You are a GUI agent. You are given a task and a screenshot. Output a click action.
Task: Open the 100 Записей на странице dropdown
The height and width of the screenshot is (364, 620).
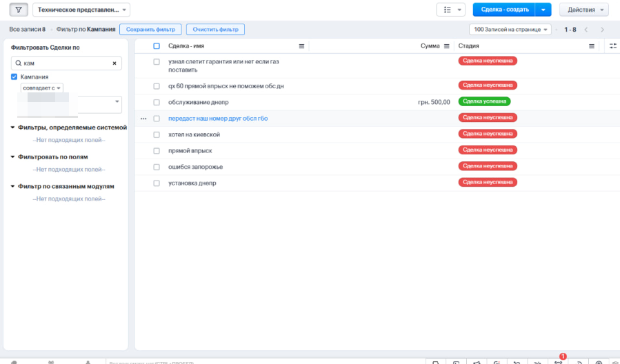tap(510, 30)
